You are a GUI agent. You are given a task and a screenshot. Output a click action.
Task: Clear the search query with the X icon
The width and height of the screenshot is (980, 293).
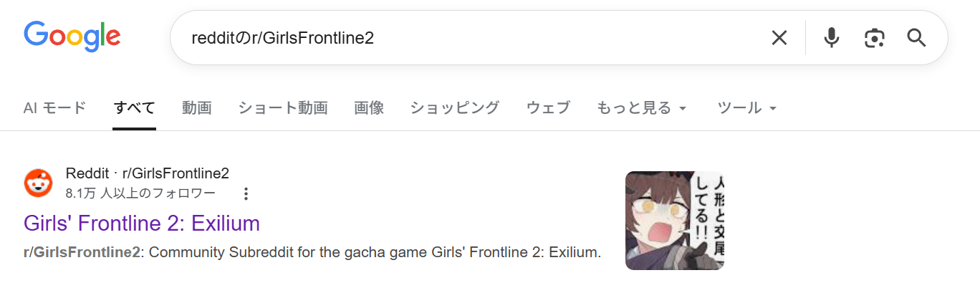click(x=779, y=38)
